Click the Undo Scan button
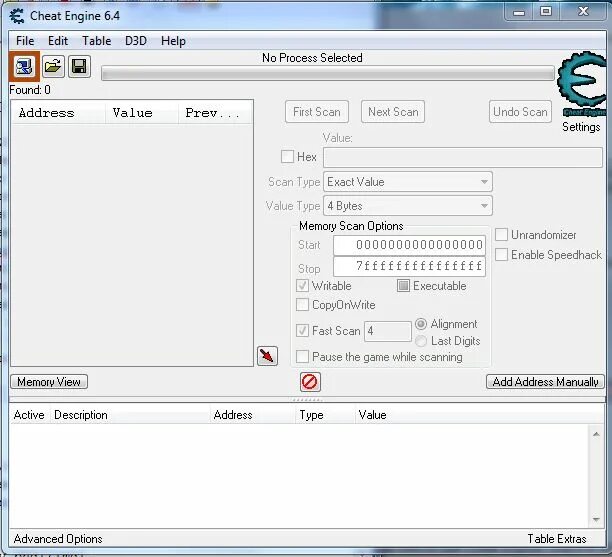 [520, 112]
